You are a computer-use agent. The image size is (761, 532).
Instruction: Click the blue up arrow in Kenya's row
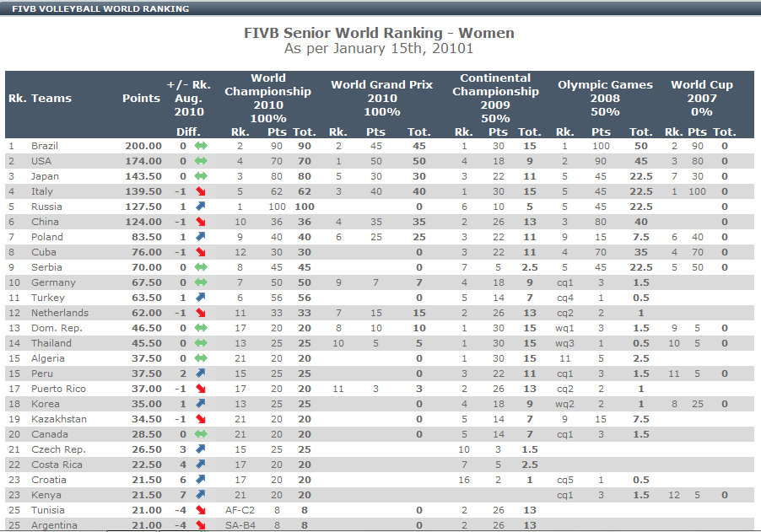(x=200, y=495)
